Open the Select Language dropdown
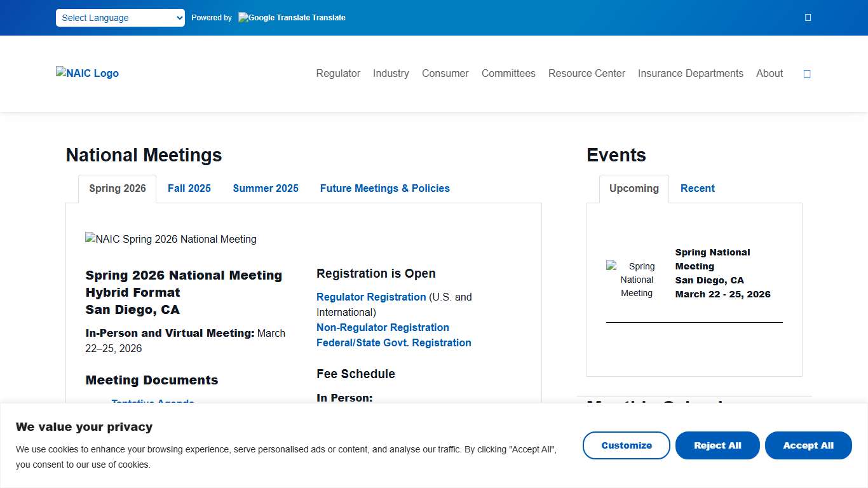 pyautogui.click(x=119, y=18)
